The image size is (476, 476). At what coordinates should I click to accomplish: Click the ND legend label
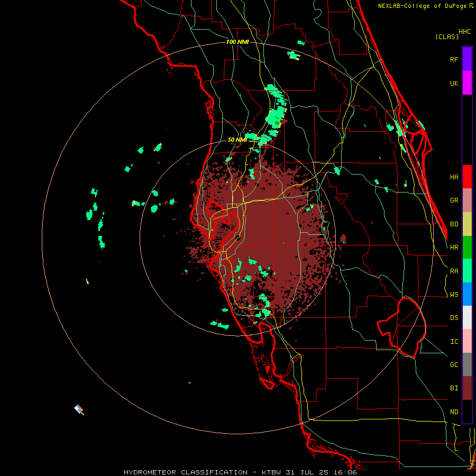pyautogui.click(x=454, y=412)
